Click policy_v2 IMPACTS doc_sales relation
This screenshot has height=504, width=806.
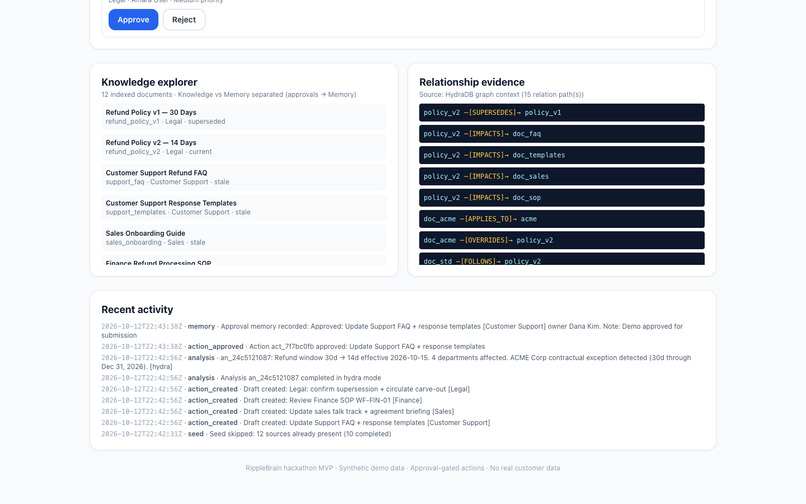[x=561, y=176]
